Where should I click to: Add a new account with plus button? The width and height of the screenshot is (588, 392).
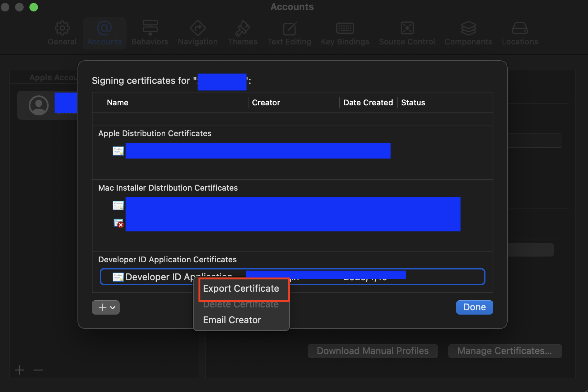[20, 370]
